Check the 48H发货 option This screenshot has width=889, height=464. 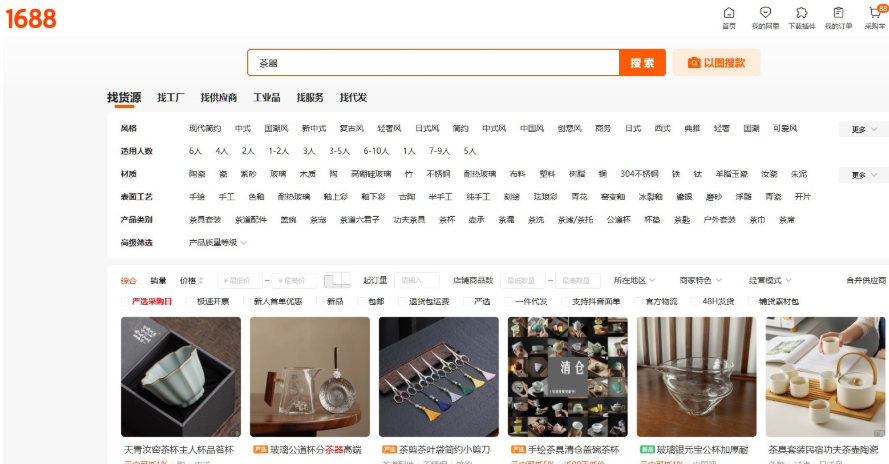point(695,302)
